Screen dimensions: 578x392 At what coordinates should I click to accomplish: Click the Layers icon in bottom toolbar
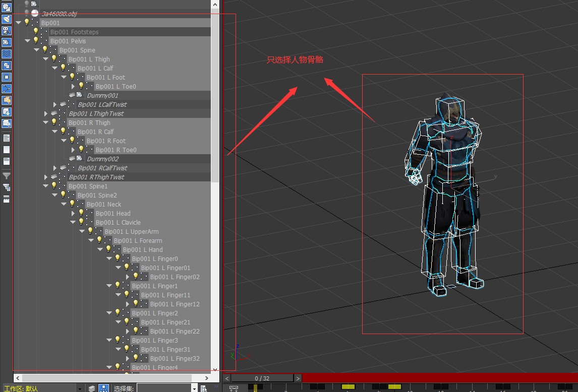(92, 388)
